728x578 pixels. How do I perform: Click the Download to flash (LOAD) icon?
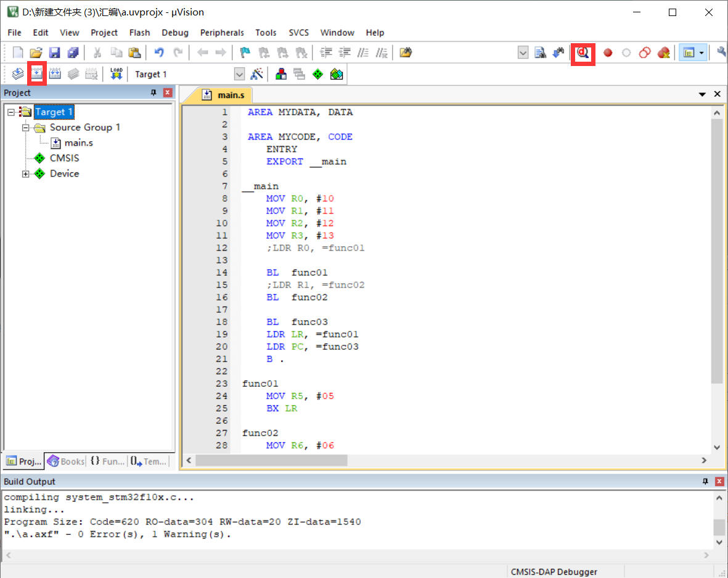coord(116,73)
